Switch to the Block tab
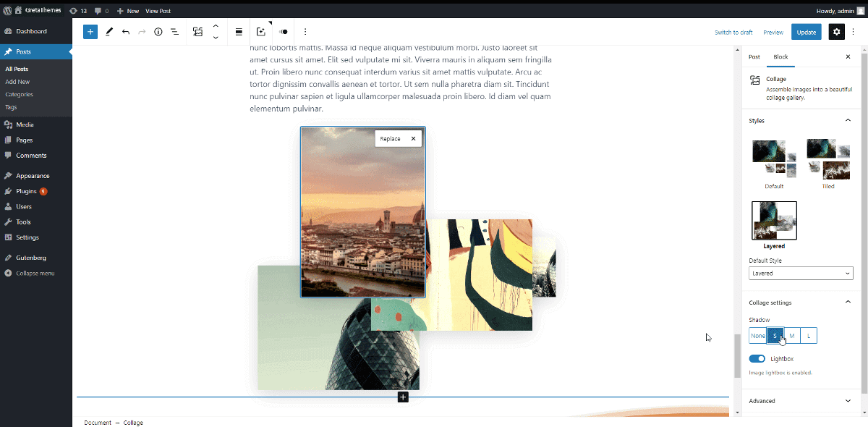 780,56
